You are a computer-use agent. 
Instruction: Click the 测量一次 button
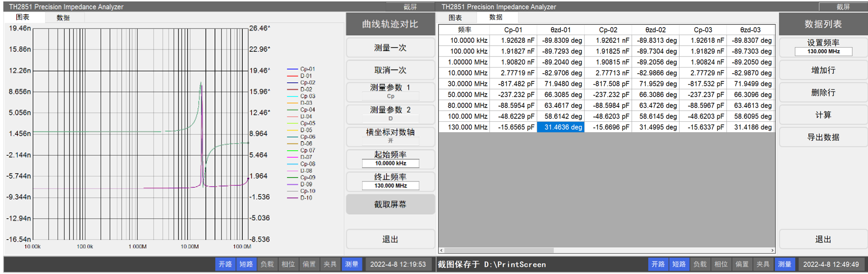pyautogui.click(x=390, y=48)
